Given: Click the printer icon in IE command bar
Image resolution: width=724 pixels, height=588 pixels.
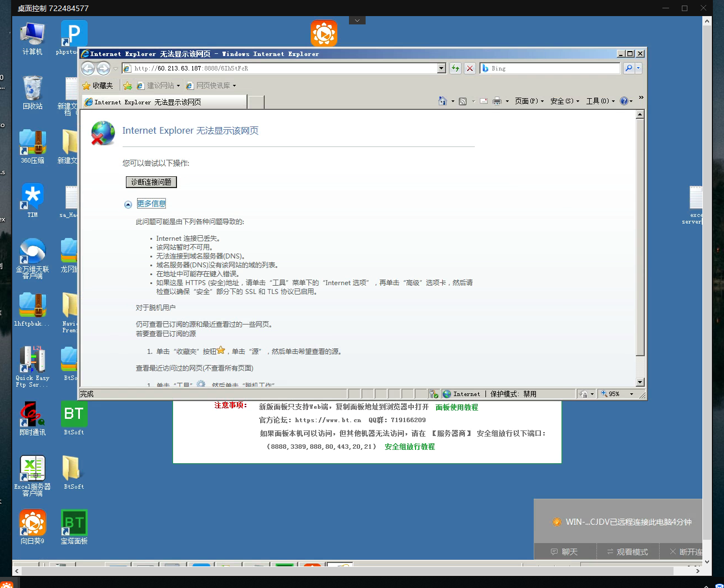Looking at the screenshot, I should [x=497, y=101].
